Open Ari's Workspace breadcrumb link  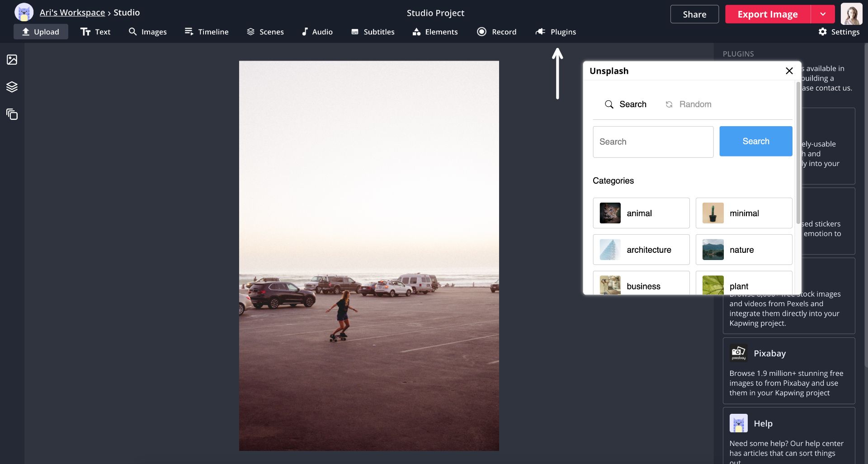pyautogui.click(x=72, y=13)
